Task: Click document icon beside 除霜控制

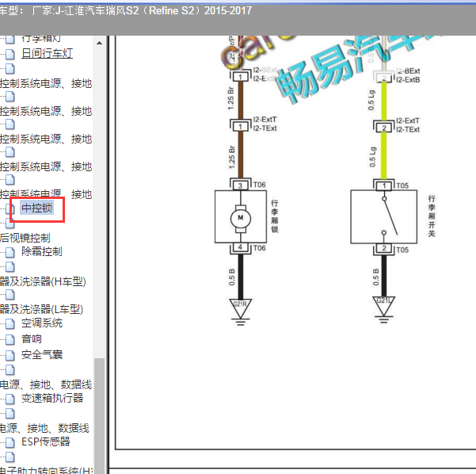Action: (x=10, y=252)
